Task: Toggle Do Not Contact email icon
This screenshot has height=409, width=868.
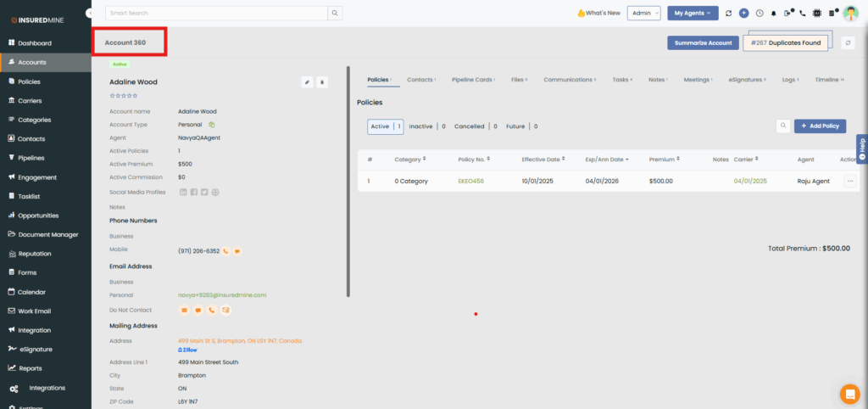Action: coord(184,310)
